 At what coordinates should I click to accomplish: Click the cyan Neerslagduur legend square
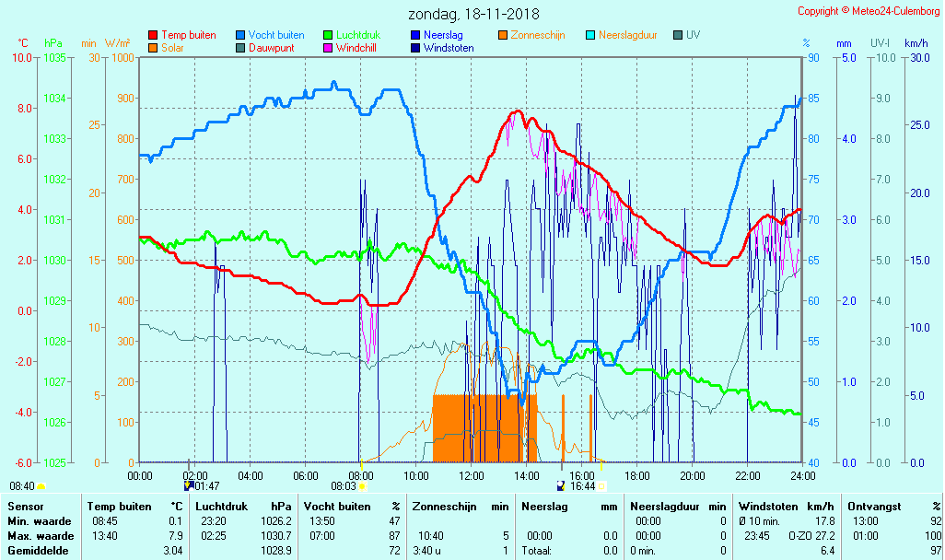590,35
